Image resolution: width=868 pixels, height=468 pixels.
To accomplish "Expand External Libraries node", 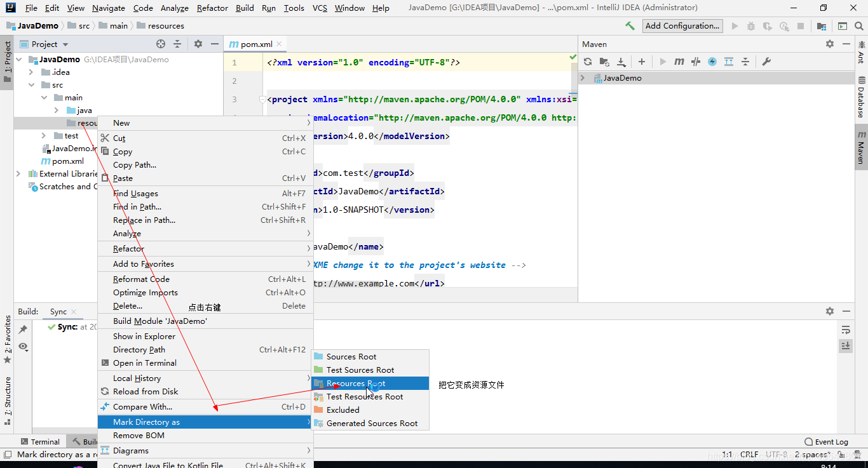I will click(19, 173).
